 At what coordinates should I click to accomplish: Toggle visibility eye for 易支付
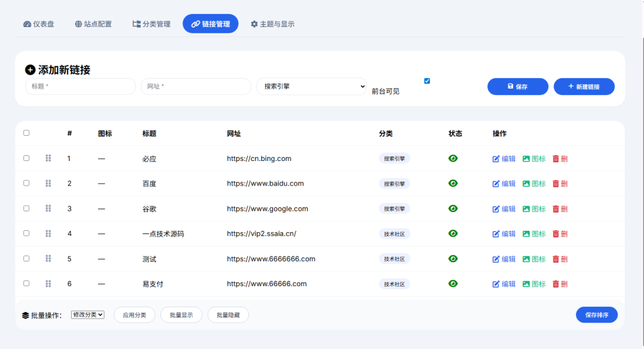pos(453,284)
